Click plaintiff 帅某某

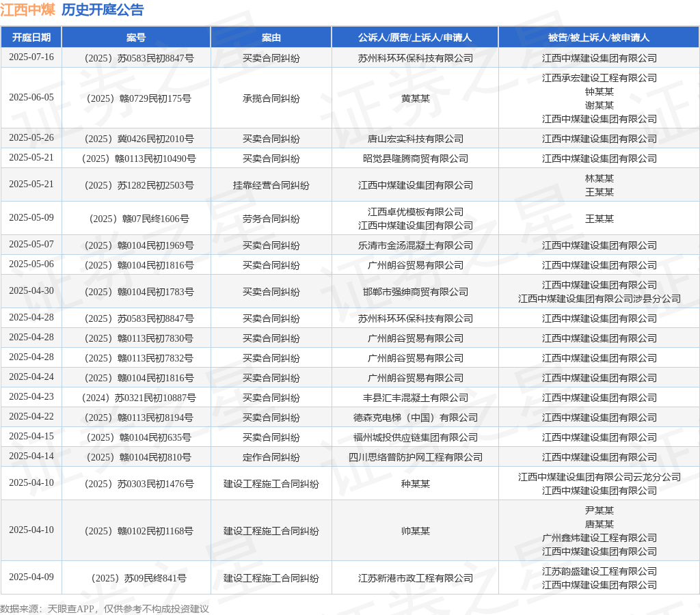(415, 531)
